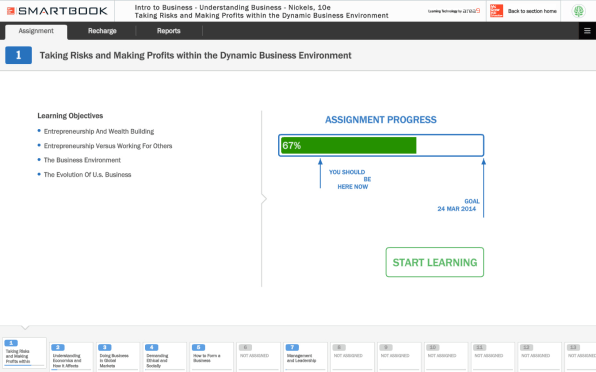This screenshot has width=596, height=372.
Task: Go back to section home link
Action: 532,11
